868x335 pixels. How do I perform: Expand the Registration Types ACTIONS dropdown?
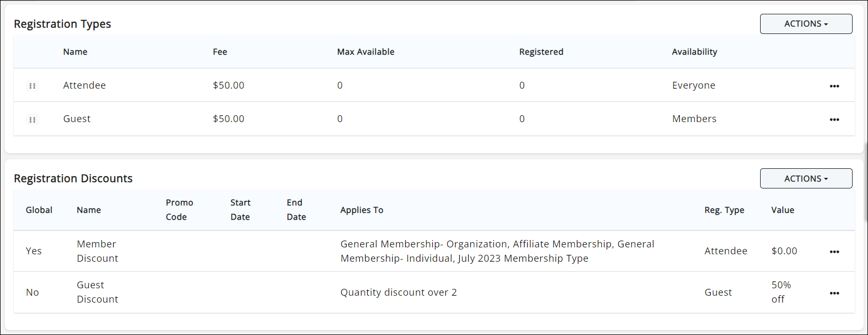[806, 24]
